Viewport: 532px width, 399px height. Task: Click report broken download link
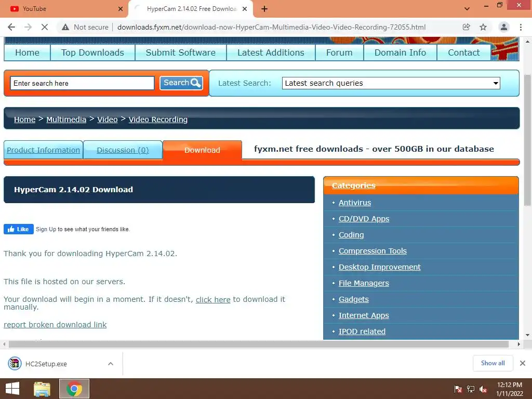(55, 325)
